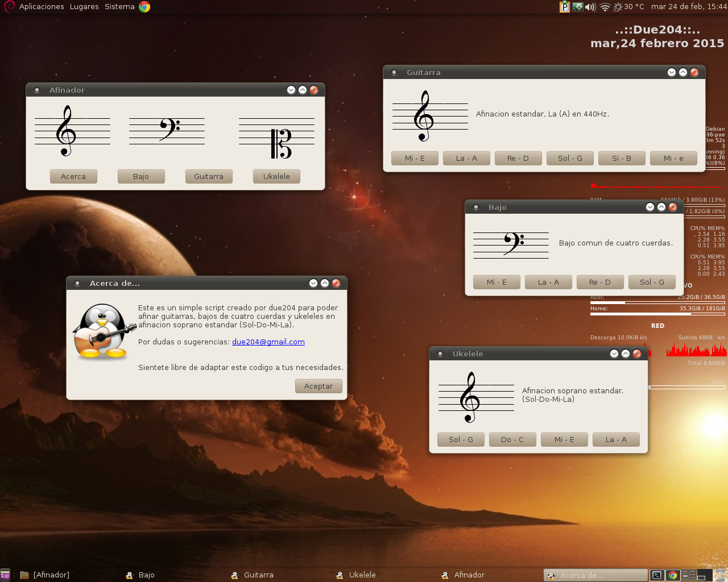The height and width of the screenshot is (582, 728).
Task: Open the Sistema menu
Action: (x=119, y=7)
